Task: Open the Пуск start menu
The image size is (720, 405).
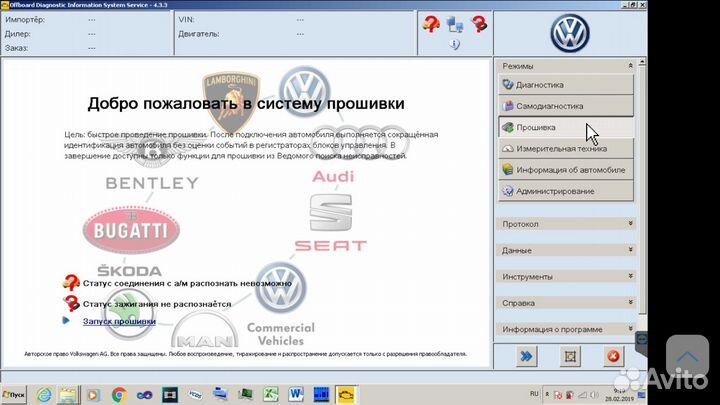Action: tap(14, 394)
